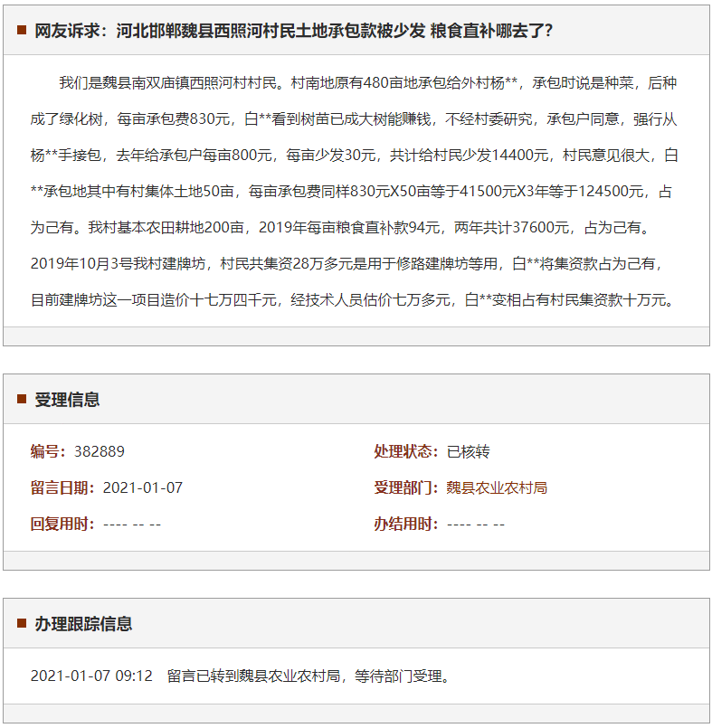
Task: Click the 受理部门 label
Action: click(406, 487)
